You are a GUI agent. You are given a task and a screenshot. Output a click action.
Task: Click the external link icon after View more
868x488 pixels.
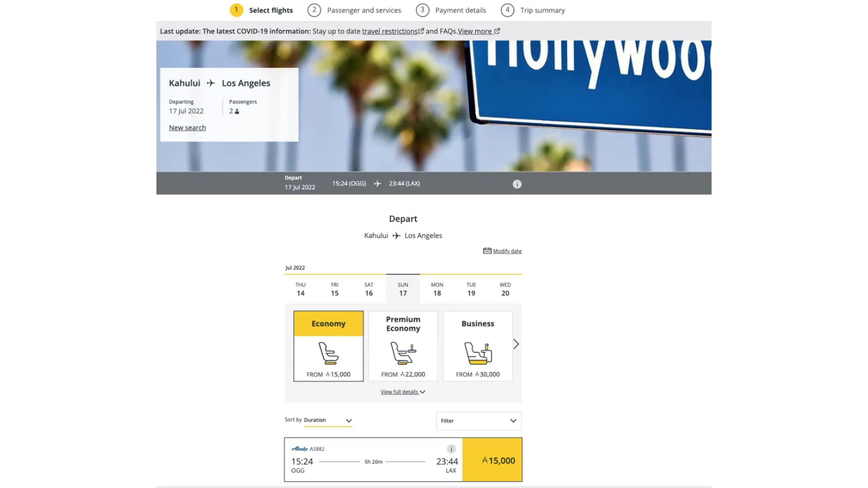497,31
